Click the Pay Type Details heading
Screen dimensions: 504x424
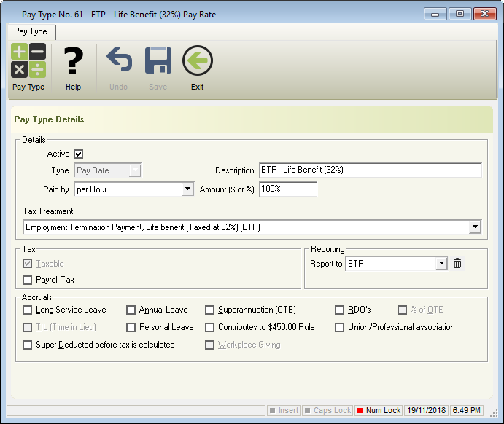(49, 119)
